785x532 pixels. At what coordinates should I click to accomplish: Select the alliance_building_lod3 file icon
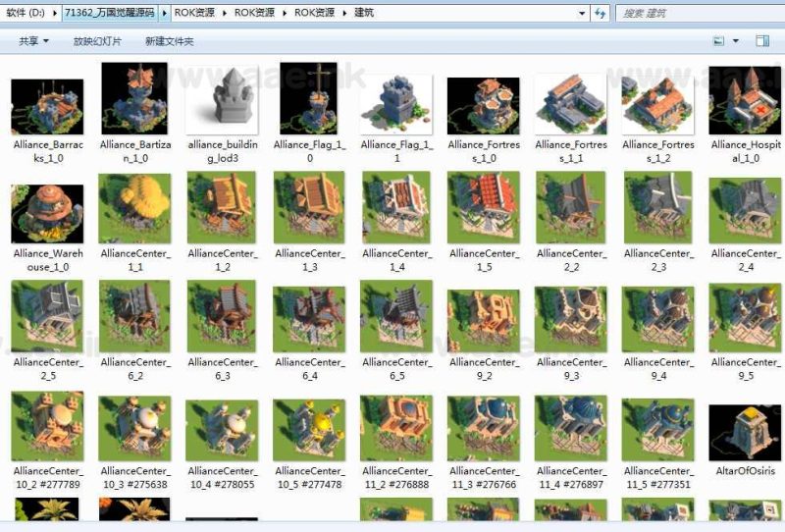pyautogui.click(x=221, y=99)
